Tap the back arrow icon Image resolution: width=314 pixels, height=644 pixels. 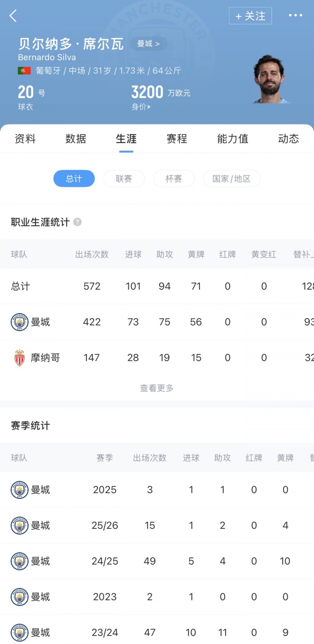click(13, 16)
